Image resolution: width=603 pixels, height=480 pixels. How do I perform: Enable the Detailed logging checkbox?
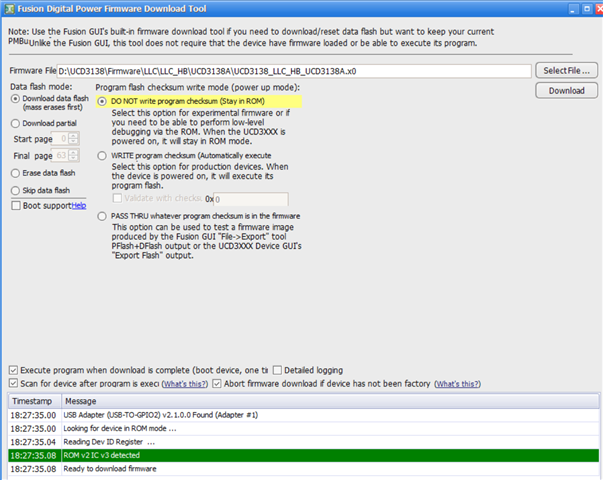coord(277,370)
